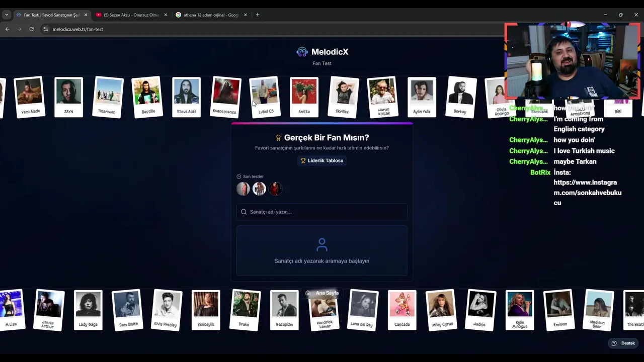Click the user silhouette icon in empty results
Screen dimensions: 644x362
click(x=322, y=245)
